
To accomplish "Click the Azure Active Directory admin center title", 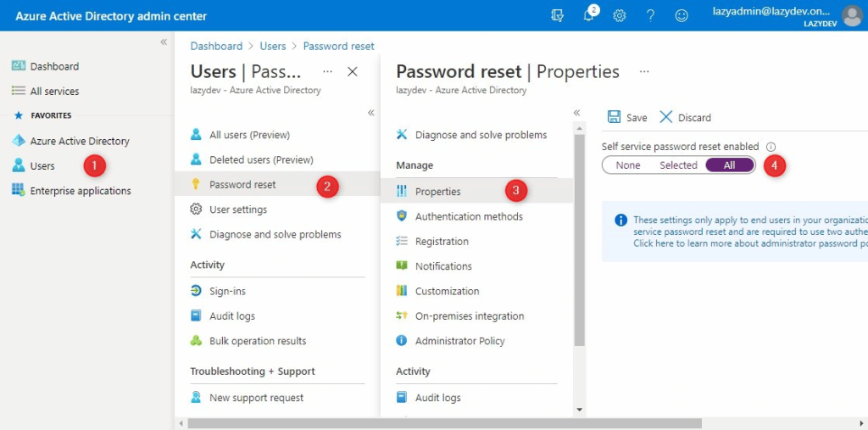I will click(x=111, y=16).
